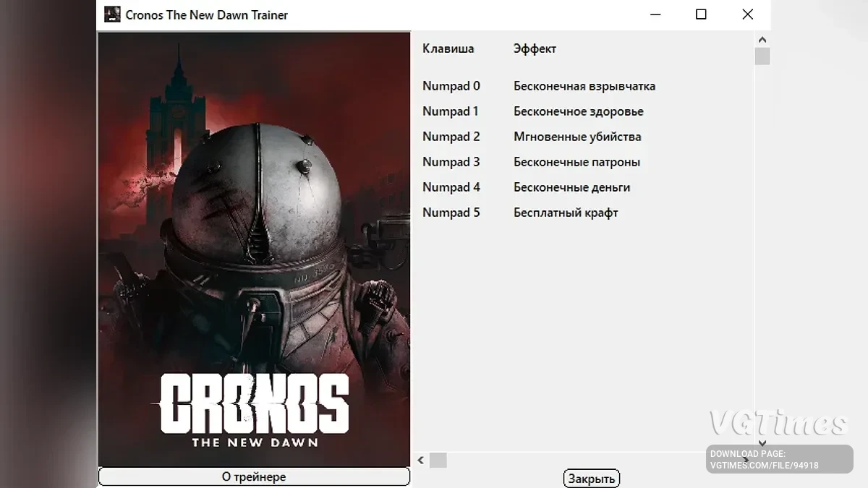The height and width of the screenshot is (488, 868).
Task: Click 'Бесконечные деньги' effect text
Action: pos(571,187)
